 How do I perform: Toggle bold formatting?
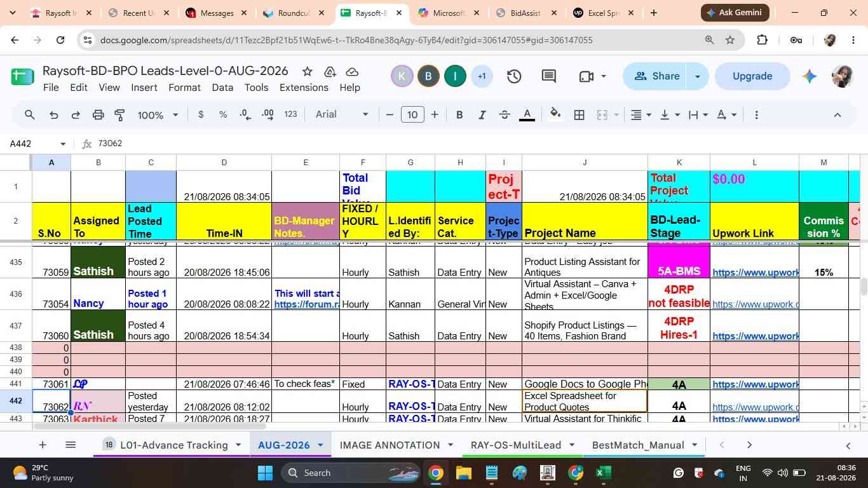[x=459, y=115]
